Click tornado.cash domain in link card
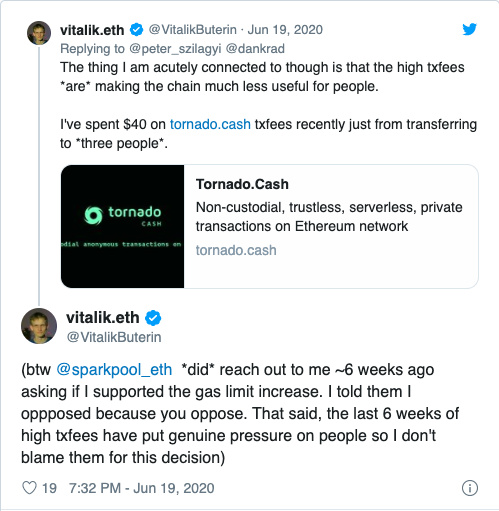Viewport: 499px width, 511px height. tap(236, 250)
